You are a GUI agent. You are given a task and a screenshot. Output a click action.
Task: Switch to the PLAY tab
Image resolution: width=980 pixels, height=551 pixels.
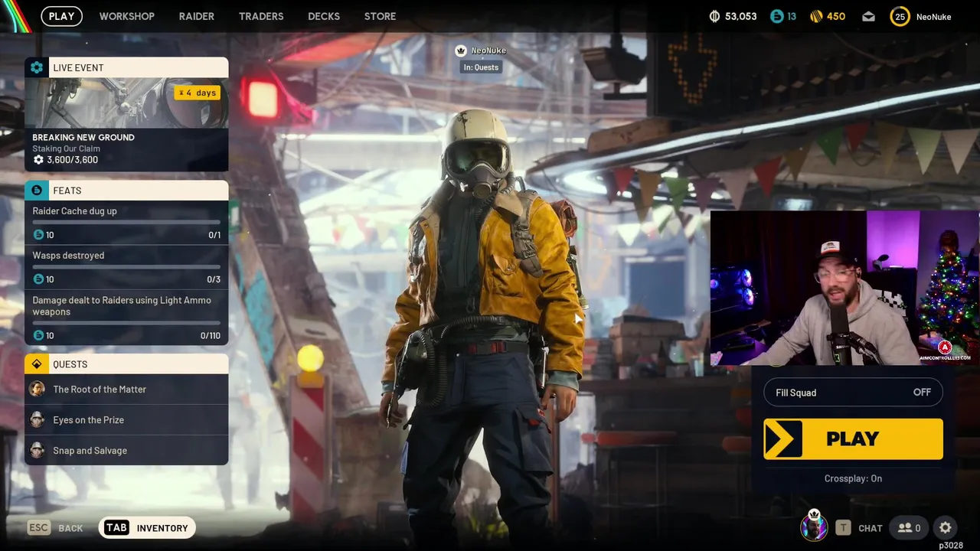click(x=62, y=16)
